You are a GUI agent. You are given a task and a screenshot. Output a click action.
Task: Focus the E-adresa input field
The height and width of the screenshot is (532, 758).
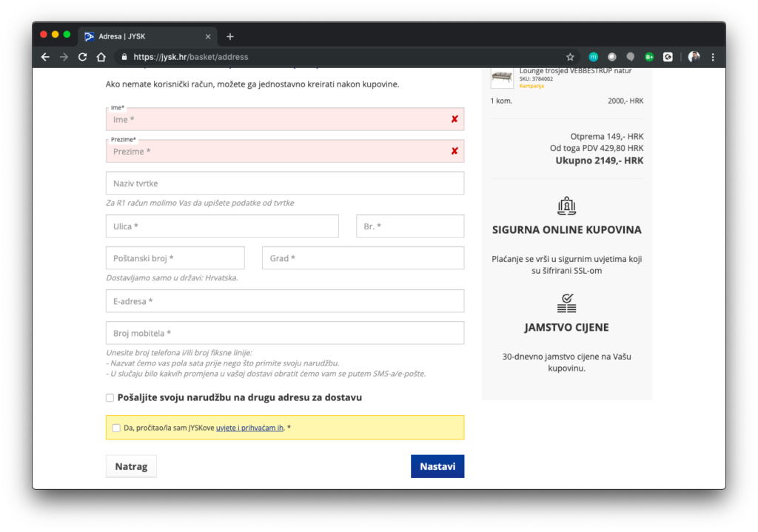click(285, 301)
